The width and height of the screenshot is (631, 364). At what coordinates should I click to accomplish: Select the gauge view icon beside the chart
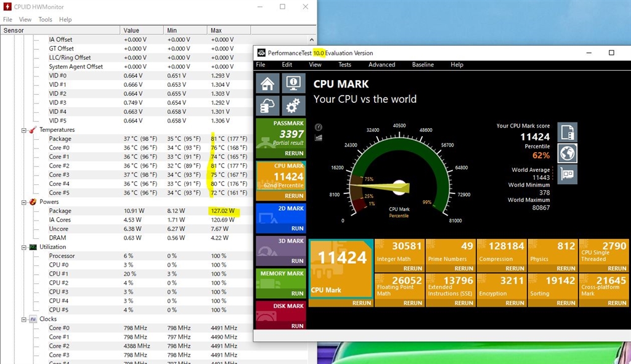click(x=319, y=127)
